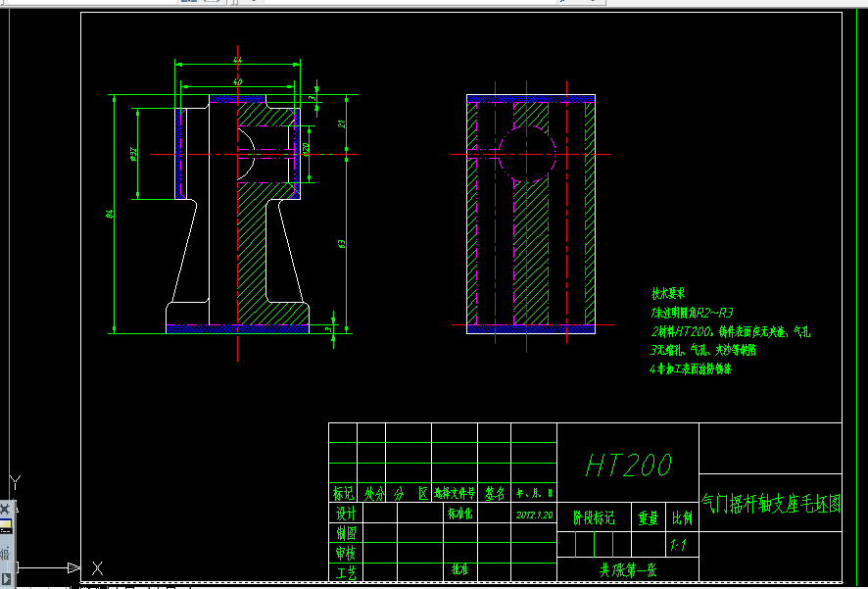Select the 21 vertical dimension text
The width and height of the screenshot is (868, 589).
point(342,124)
